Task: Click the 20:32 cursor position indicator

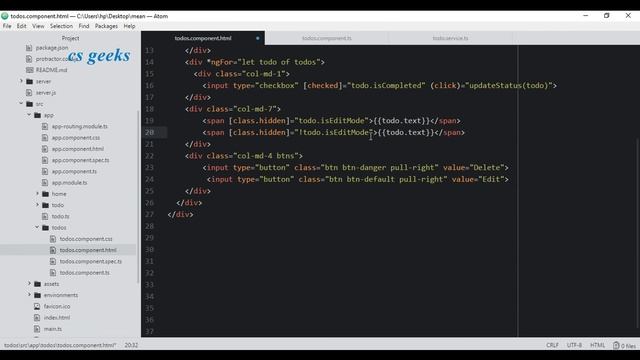Action: [131, 345]
